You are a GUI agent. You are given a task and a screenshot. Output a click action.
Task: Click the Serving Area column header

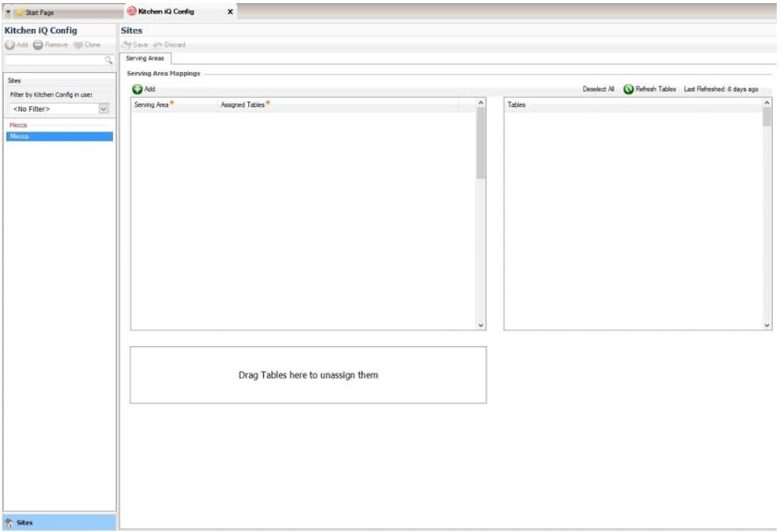152,104
